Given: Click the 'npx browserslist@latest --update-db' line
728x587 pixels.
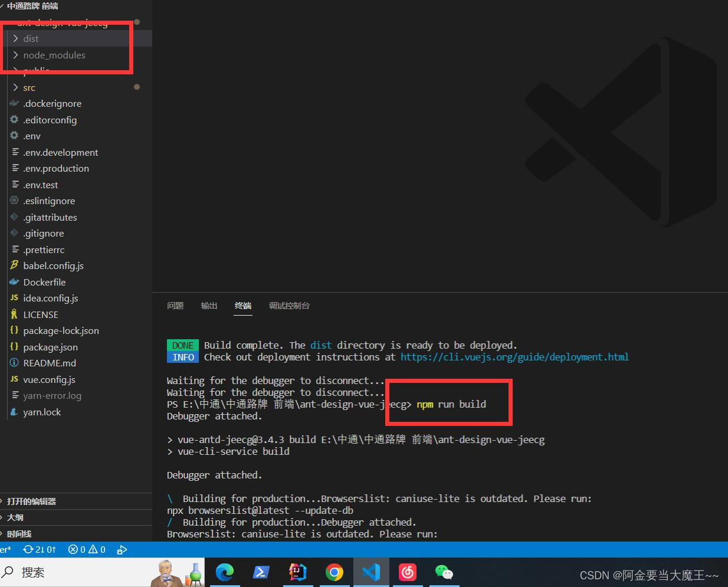Looking at the screenshot, I should 260,510.
